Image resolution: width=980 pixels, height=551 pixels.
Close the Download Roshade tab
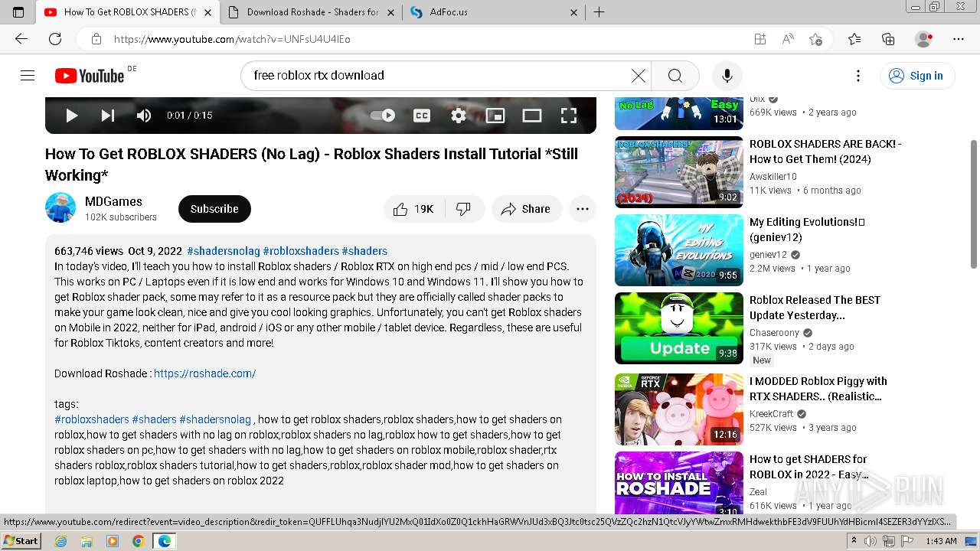390,12
